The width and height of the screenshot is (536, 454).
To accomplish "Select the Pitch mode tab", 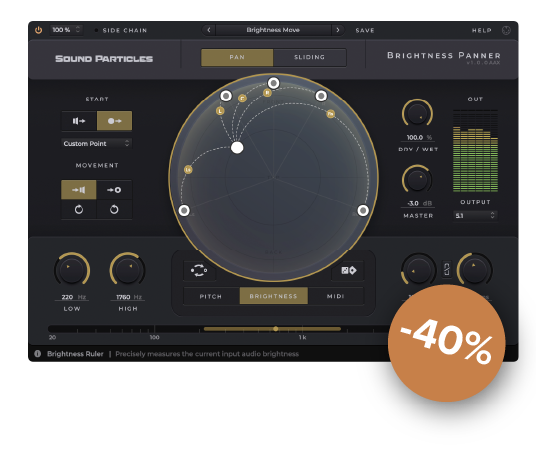I will [211, 296].
